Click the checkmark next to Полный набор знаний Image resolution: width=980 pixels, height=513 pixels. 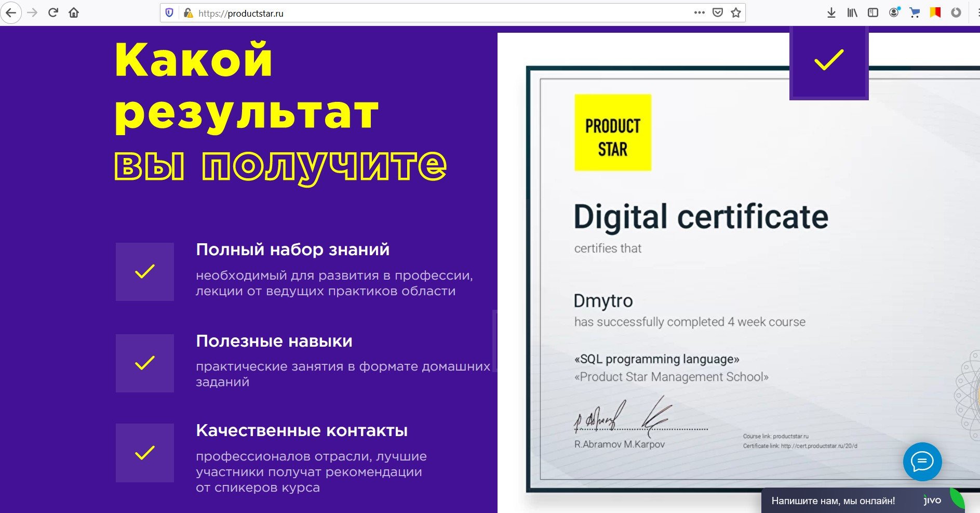pos(145,272)
